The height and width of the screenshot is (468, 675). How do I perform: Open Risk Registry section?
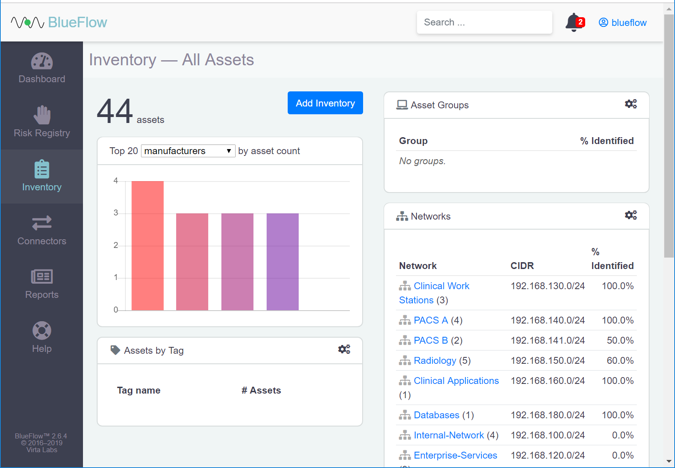point(41,123)
